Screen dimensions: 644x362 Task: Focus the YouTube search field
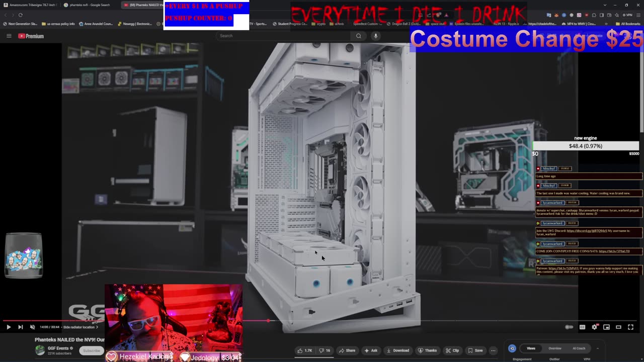284,36
